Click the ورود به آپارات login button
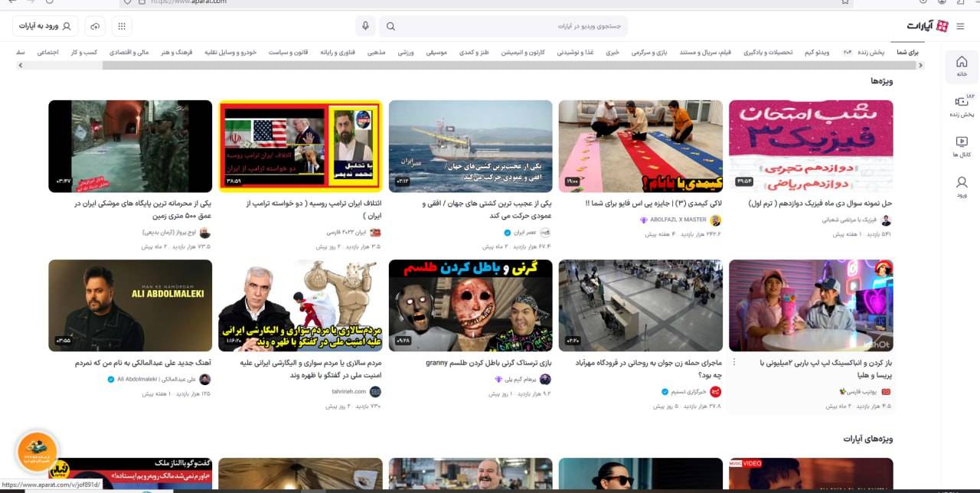This screenshot has height=493, width=980. click(x=46, y=26)
